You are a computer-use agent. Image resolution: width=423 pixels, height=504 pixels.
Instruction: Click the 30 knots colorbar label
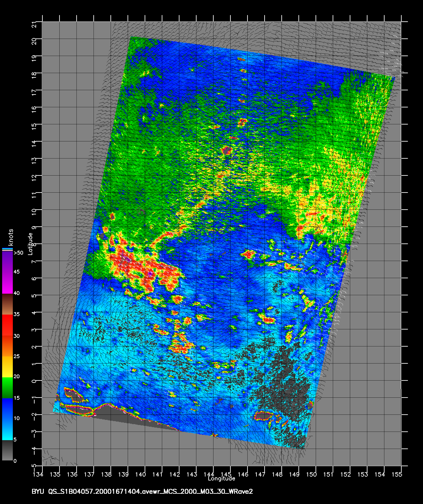pyautogui.click(x=17, y=336)
